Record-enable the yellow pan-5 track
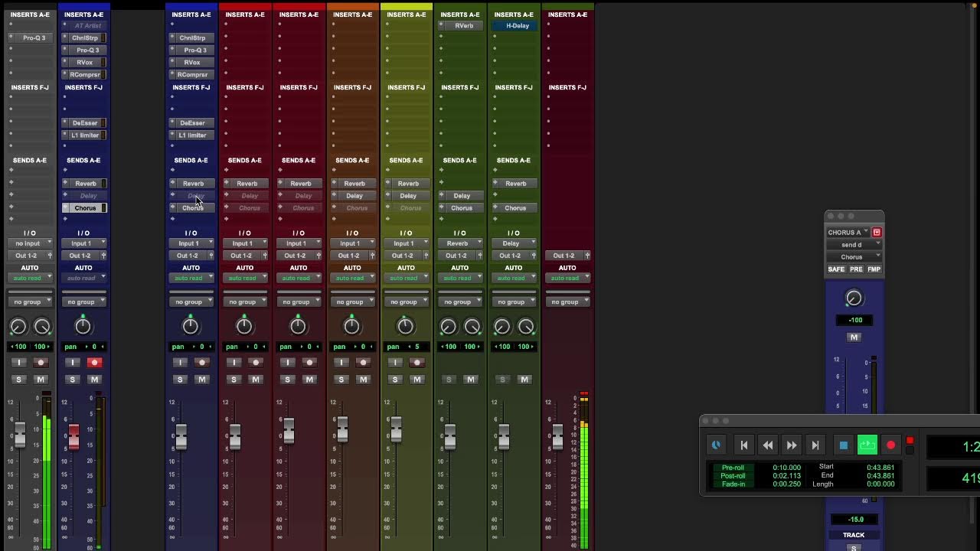The image size is (980, 551). 417,363
